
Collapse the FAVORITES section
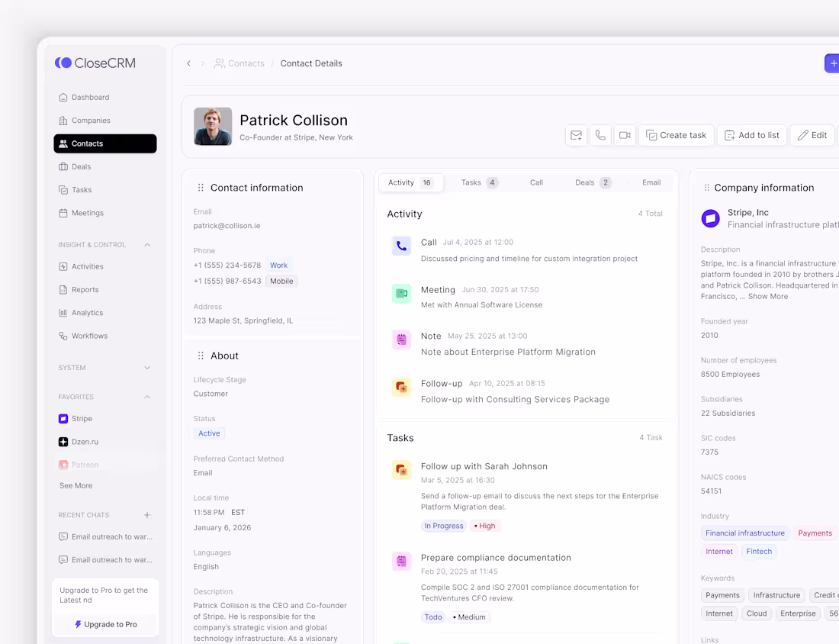(x=146, y=397)
